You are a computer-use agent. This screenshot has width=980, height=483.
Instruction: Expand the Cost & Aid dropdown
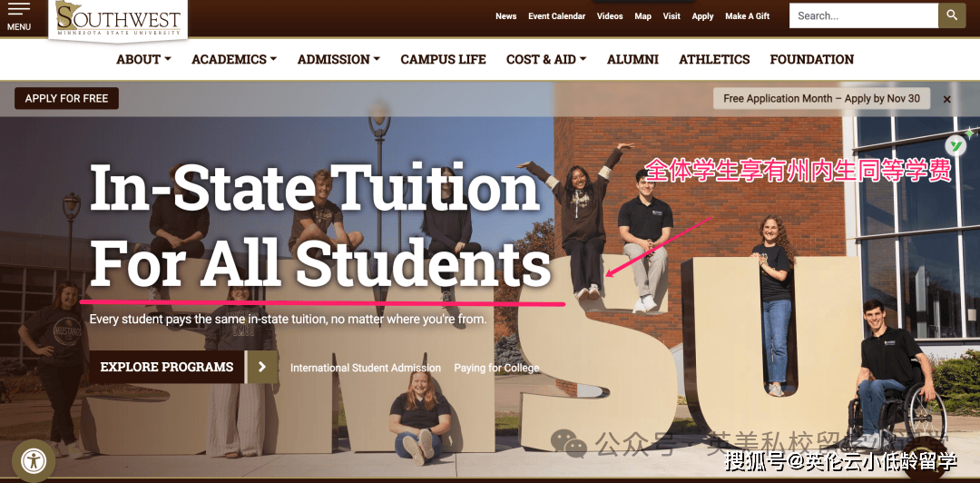546,59
